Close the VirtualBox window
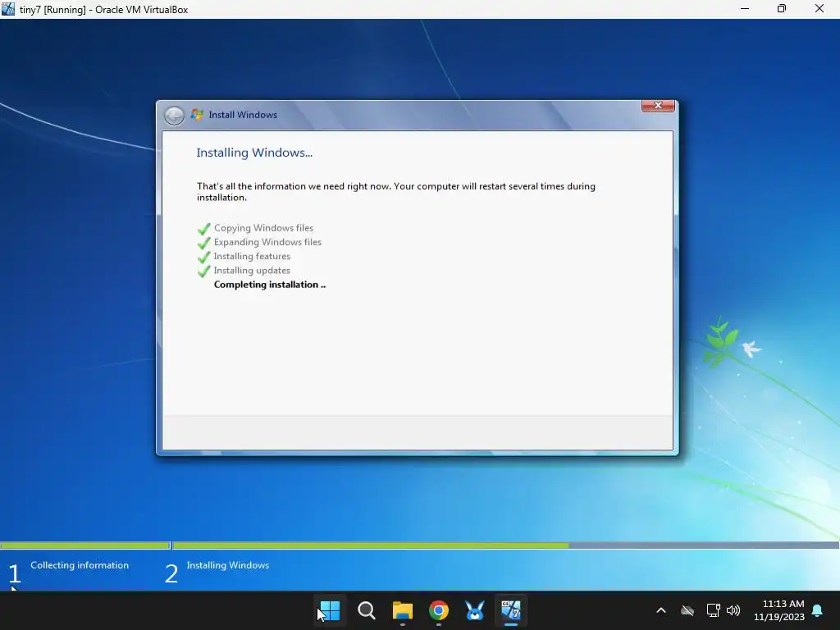Viewport: 840px width, 630px height. pyautogui.click(x=819, y=9)
